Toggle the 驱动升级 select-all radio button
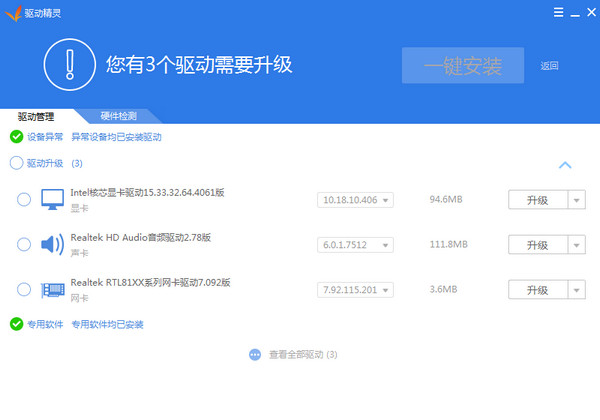 16,163
